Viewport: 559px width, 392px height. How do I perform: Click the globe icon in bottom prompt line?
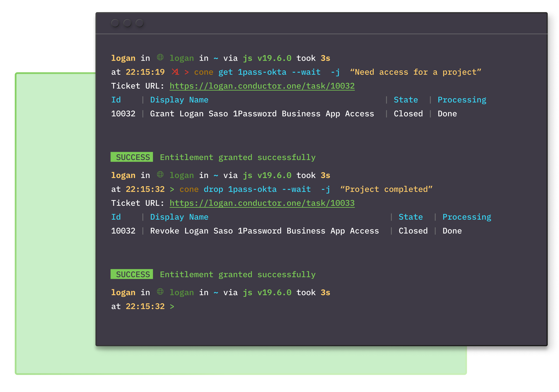click(160, 292)
